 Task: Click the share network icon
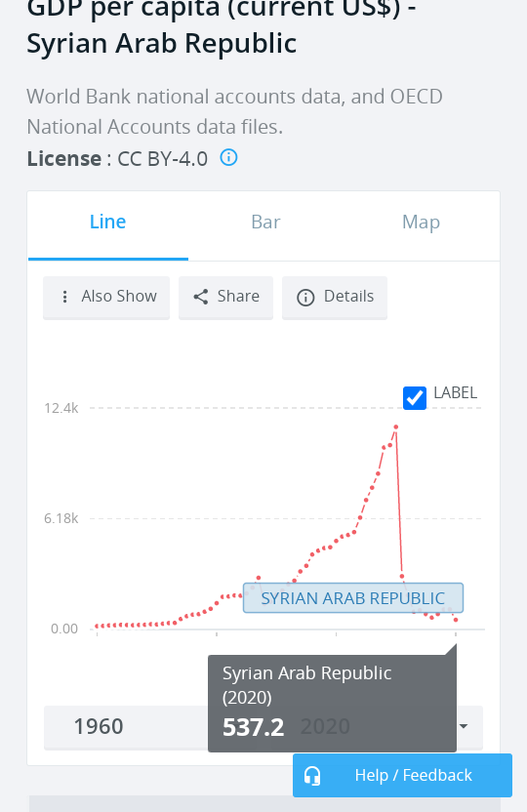click(201, 297)
